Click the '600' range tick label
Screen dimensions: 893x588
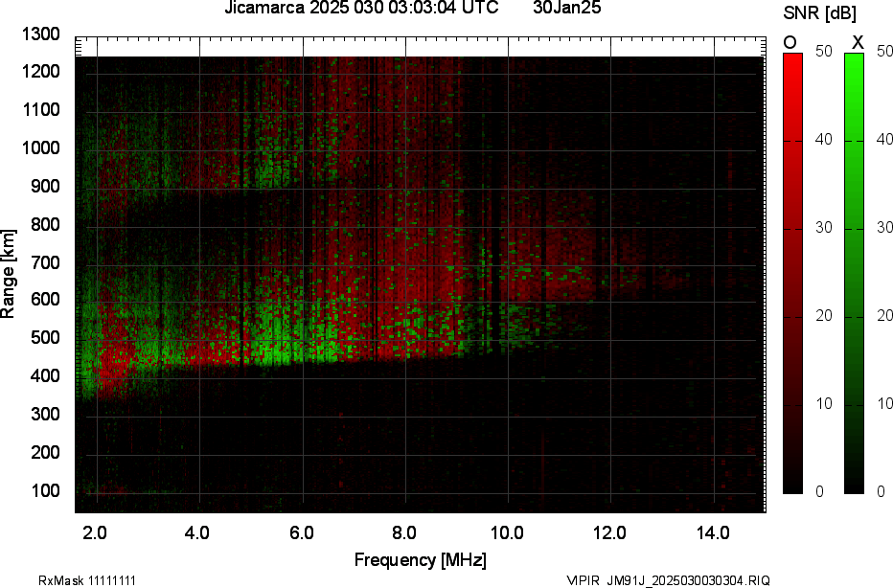45,300
